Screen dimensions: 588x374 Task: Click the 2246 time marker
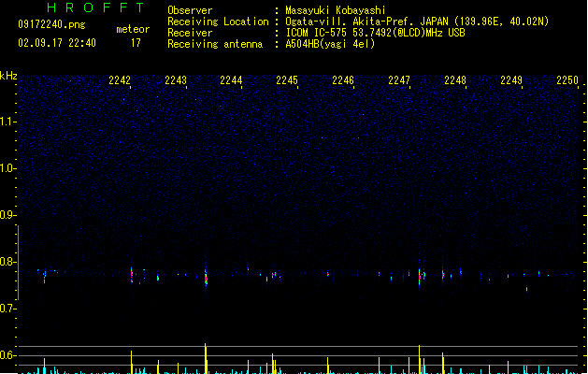tap(343, 80)
